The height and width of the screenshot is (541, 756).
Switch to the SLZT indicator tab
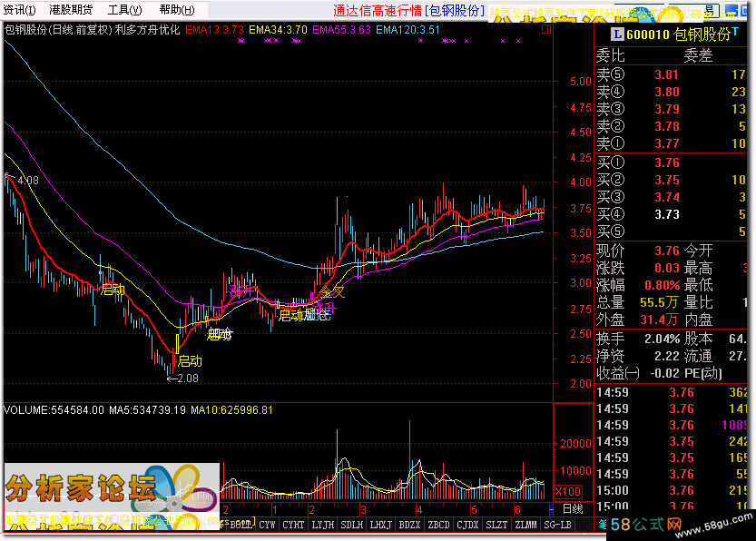pyautogui.click(x=496, y=525)
